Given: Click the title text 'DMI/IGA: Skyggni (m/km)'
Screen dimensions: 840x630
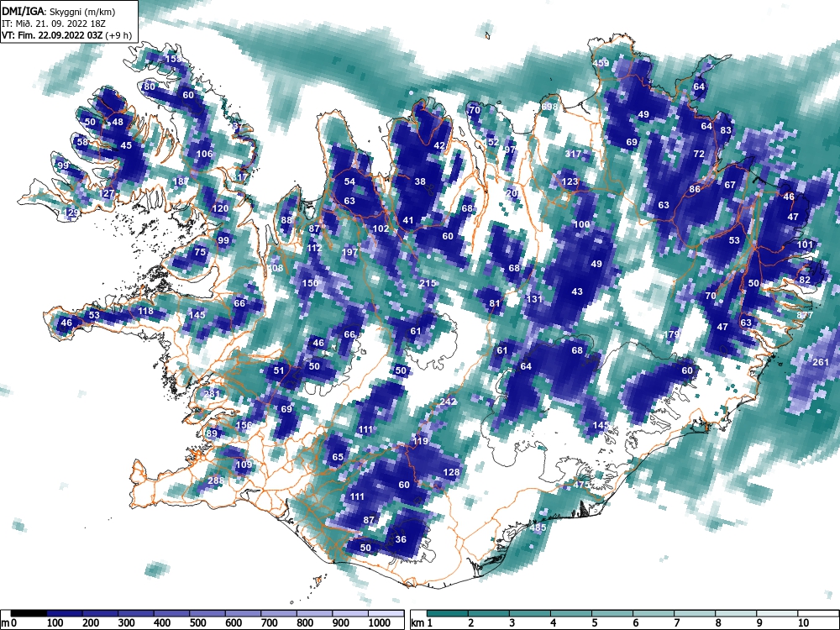Looking at the screenshot, I should tap(59, 12).
